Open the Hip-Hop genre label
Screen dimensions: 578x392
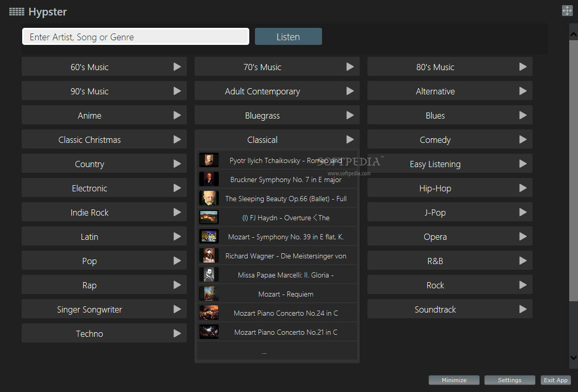[x=436, y=188]
